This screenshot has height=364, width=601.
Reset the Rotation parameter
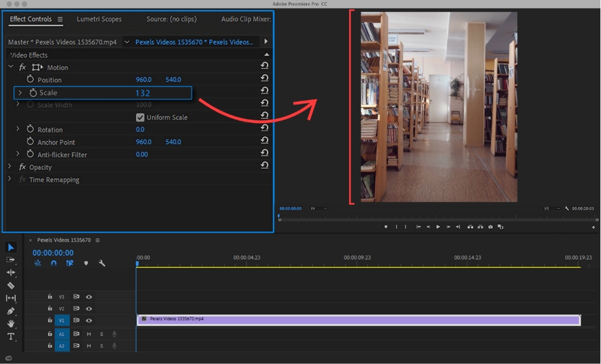click(265, 128)
